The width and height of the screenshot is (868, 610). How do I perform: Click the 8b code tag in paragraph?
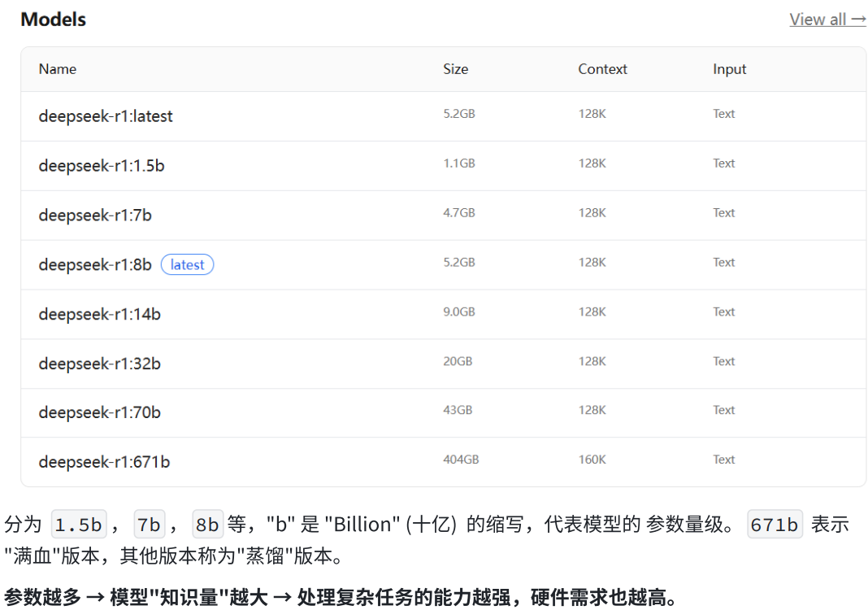207,524
